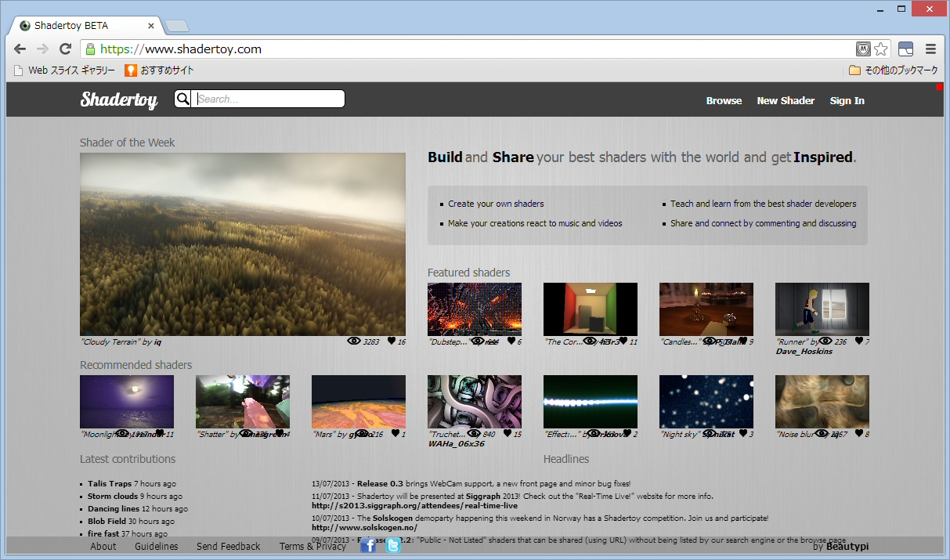Open the Sign In page
Image resolution: width=950 pixels, height=560 pixels.
[847, 100]
